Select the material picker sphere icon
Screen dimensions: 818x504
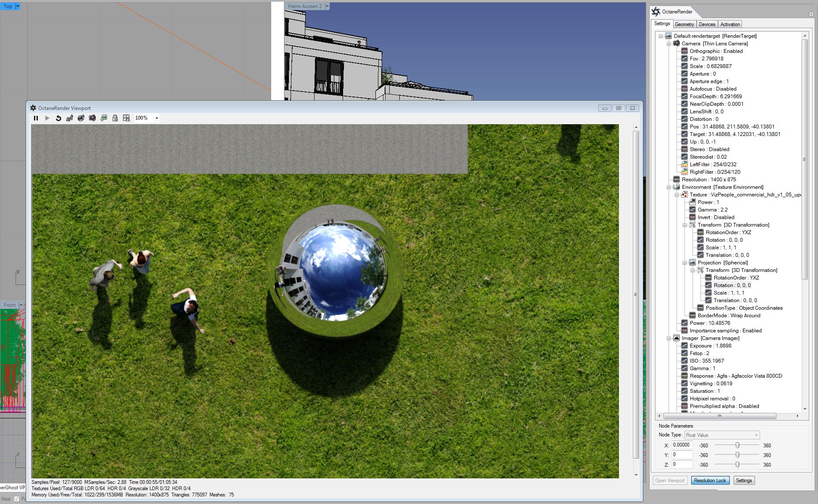point(81,118)
